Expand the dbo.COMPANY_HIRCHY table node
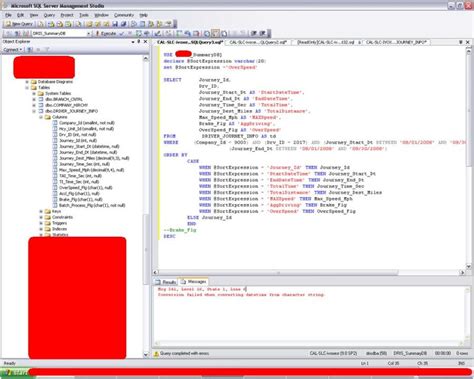This screenshot has height=379, width=474. [34, 105]
